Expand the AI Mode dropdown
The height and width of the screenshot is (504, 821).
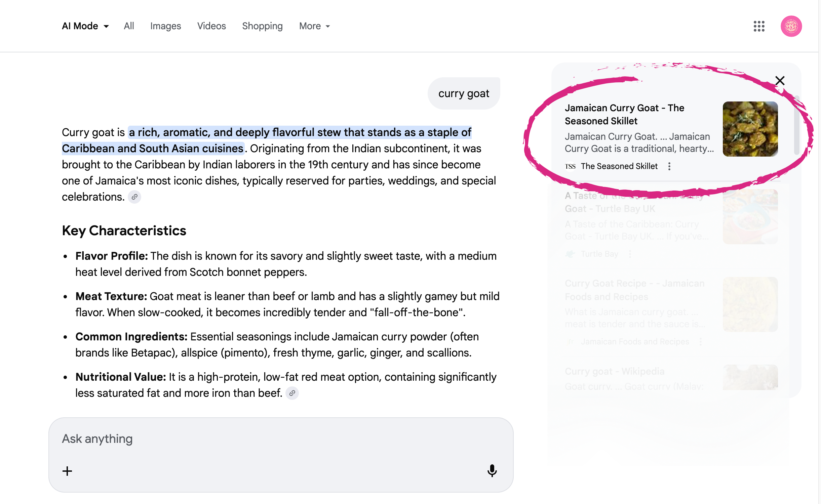coord(85,26)
